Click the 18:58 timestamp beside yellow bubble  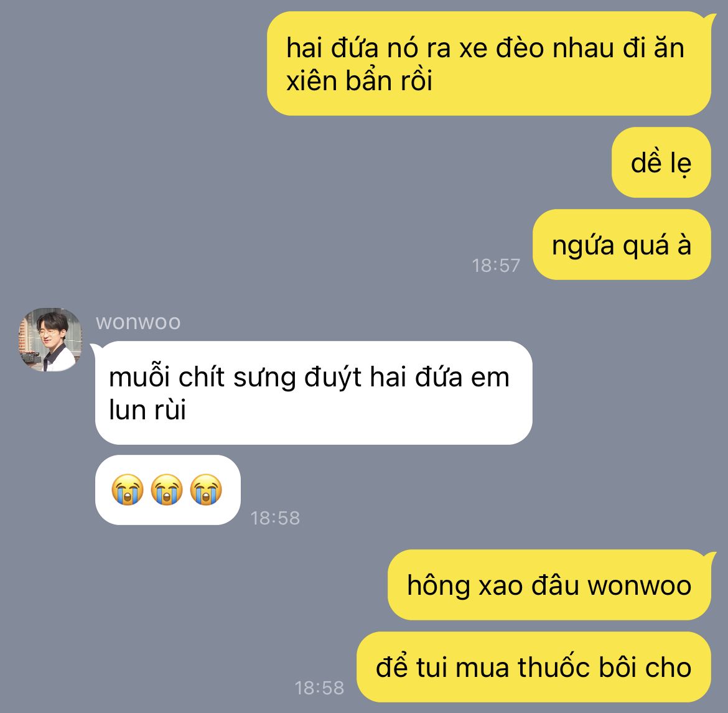(319, 688)
